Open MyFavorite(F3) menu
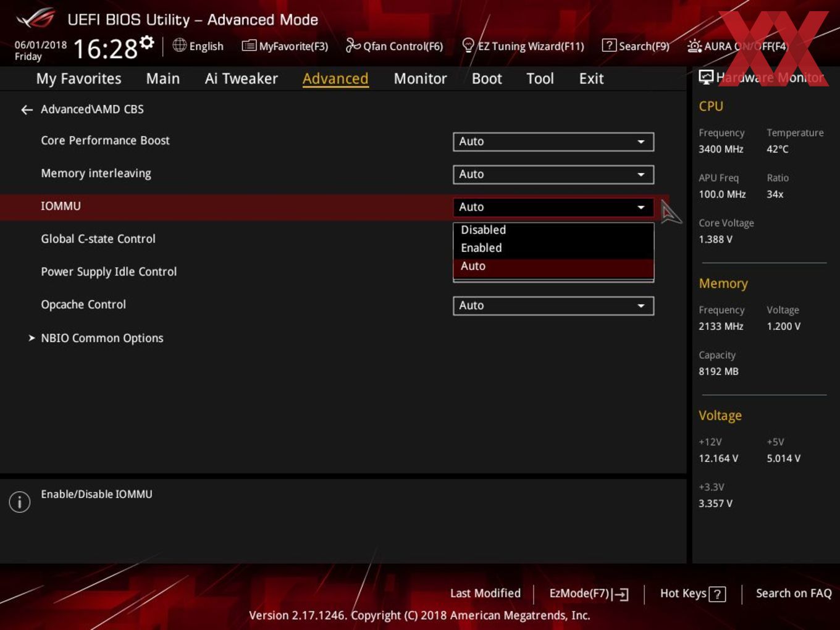The image size is (840, 630). tap(285, 46)
